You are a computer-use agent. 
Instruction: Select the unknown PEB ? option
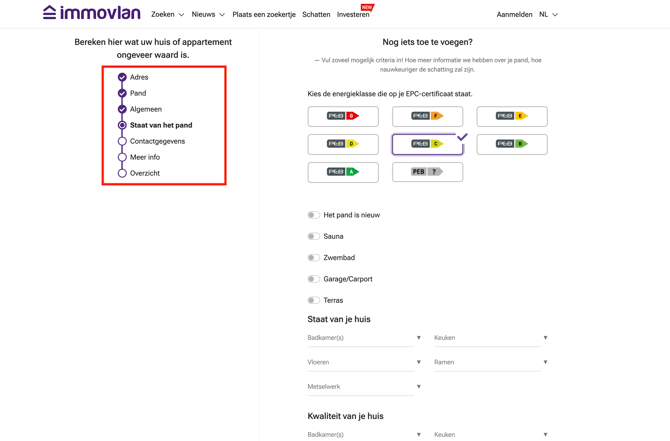427,172
